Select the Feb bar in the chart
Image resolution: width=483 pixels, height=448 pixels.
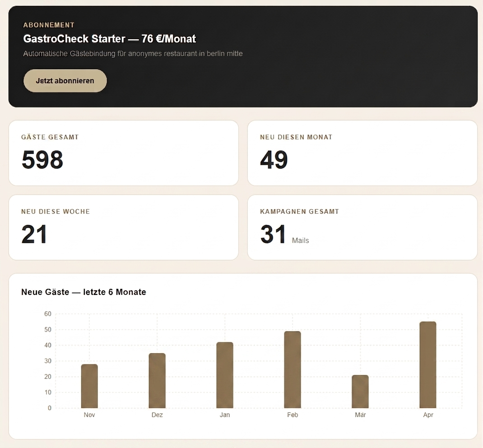293,369
